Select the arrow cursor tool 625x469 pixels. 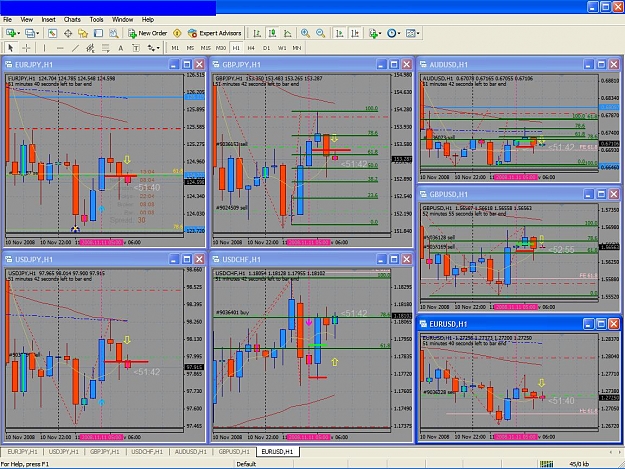coord(11,48)
